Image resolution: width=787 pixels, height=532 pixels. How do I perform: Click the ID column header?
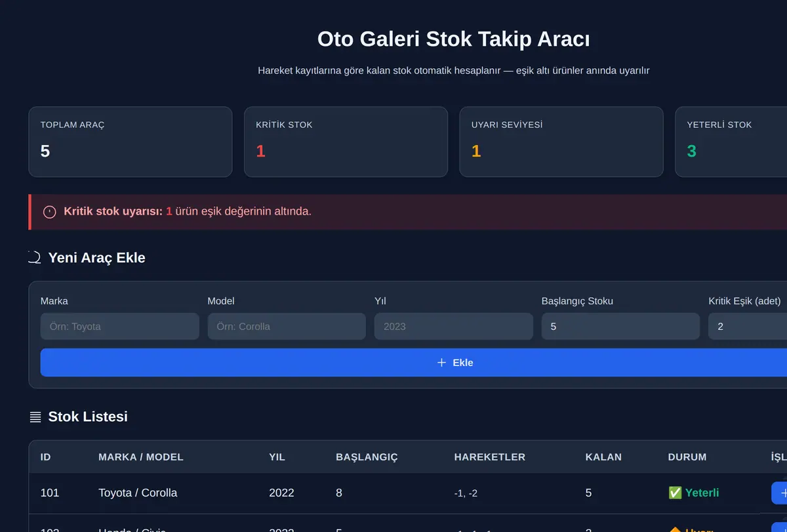46,457
